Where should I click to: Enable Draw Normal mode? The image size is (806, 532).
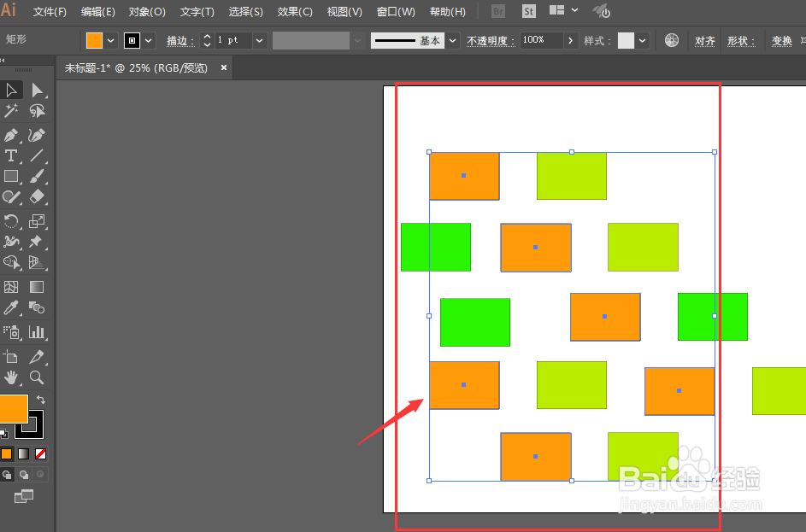click(7, 475)
